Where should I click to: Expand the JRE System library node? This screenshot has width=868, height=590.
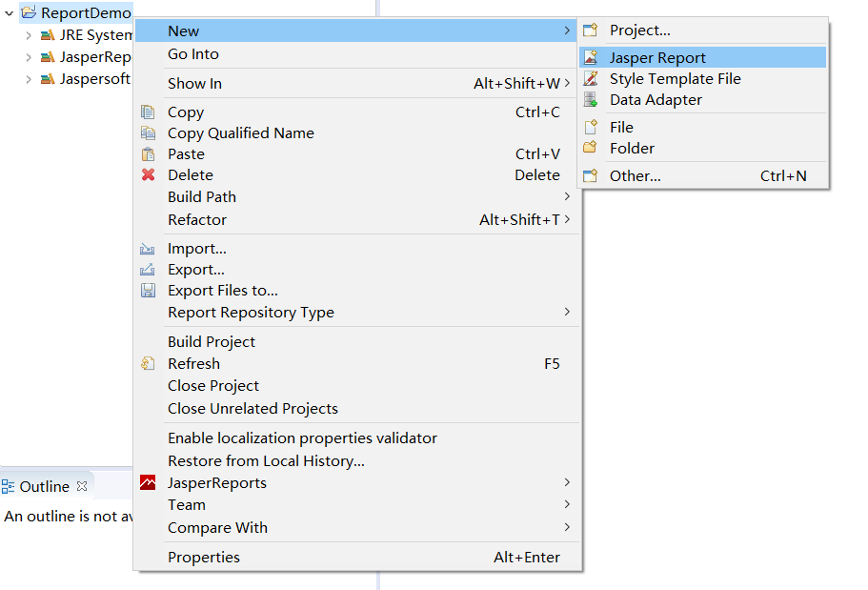pos(29,35)
